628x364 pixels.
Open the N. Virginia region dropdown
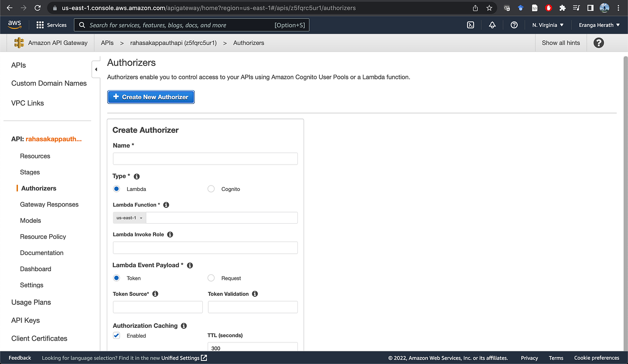(x=548, y=25)
